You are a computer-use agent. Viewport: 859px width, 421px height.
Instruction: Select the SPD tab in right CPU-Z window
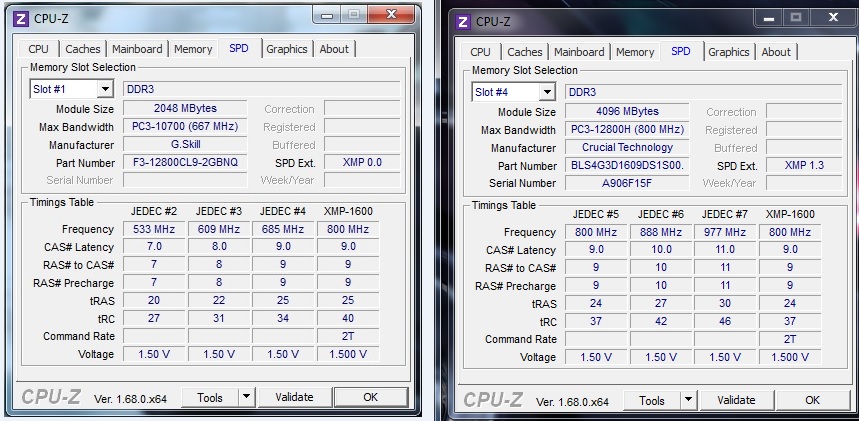coord(681,51)
